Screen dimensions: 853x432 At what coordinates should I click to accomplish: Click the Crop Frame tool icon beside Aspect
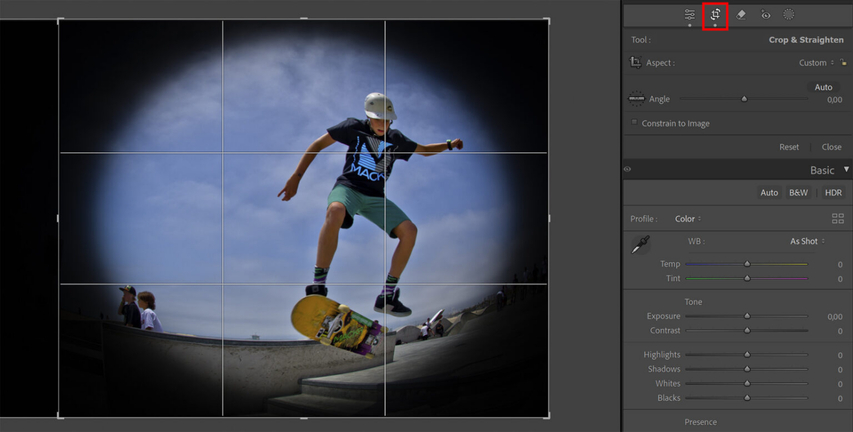(x=635, y=63)
